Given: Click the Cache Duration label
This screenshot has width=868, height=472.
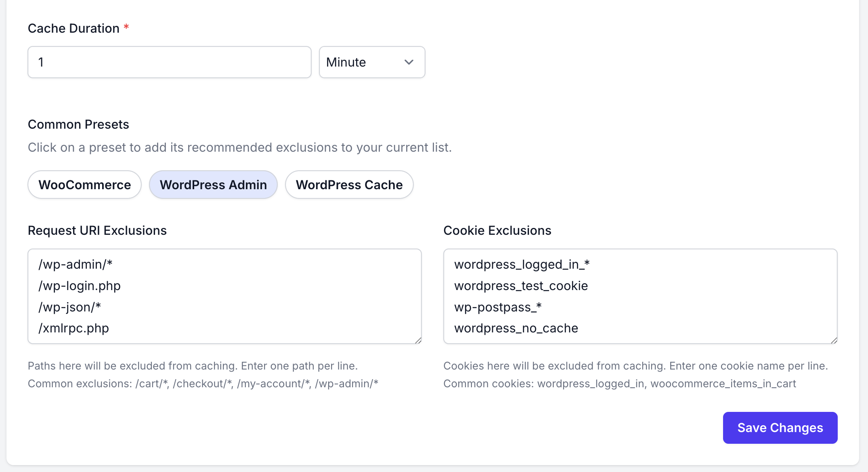Looking at the screenshot, I should click(73, 28).
